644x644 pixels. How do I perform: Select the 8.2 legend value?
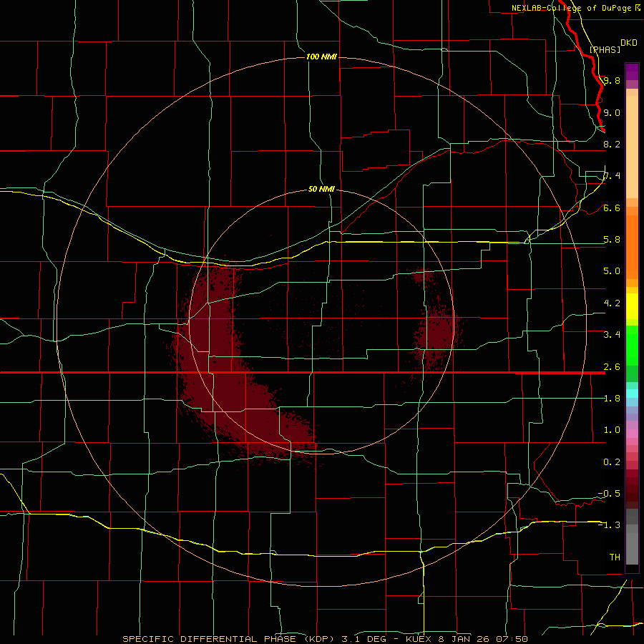tap(612, 144)
